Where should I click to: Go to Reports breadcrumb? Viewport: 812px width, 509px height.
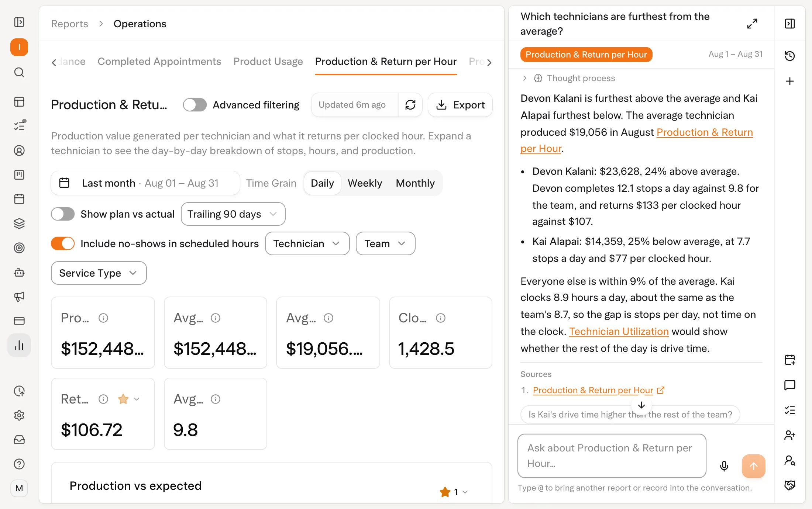coord(69,24)
